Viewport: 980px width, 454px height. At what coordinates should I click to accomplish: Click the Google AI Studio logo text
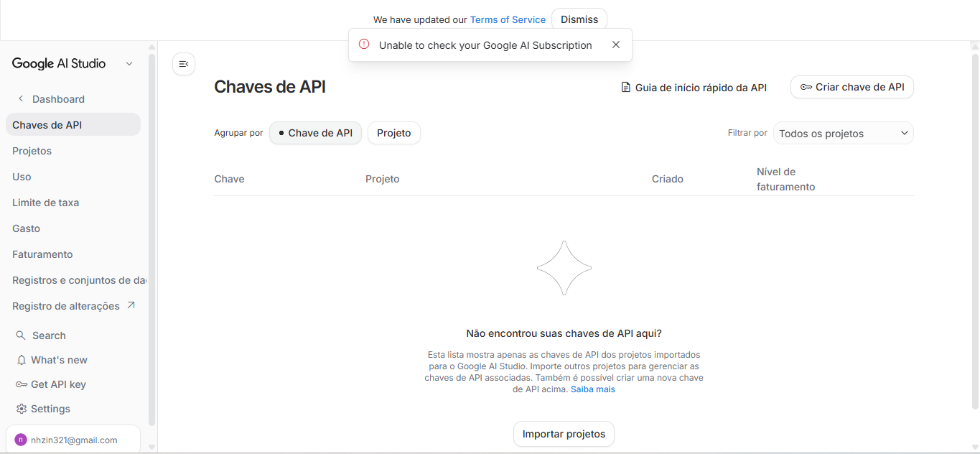59,63
